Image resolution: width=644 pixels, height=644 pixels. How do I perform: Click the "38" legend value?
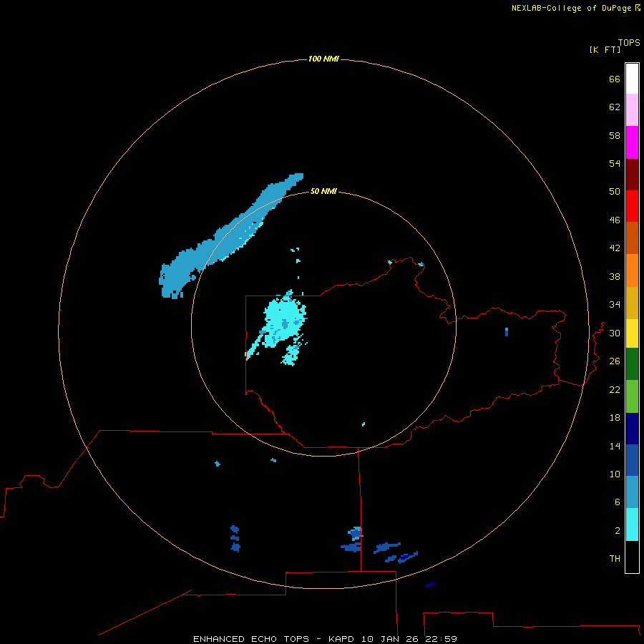tap(615, 277)
